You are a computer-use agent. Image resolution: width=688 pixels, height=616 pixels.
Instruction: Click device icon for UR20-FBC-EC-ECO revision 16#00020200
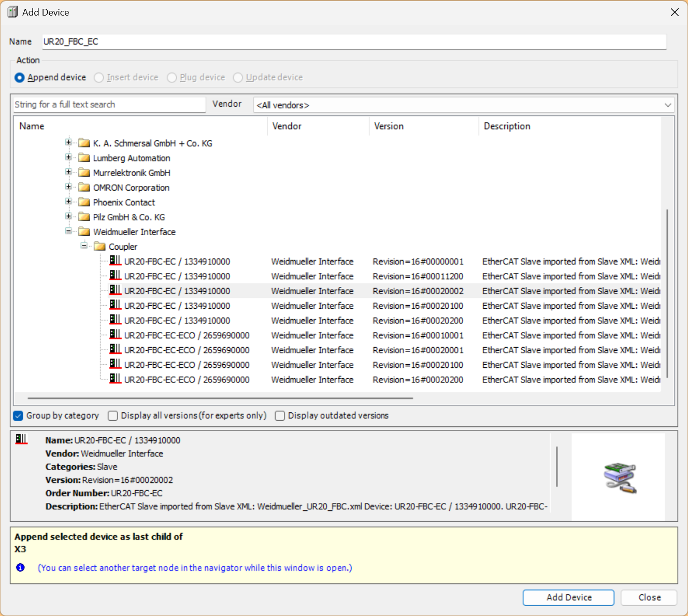[115, 379]
